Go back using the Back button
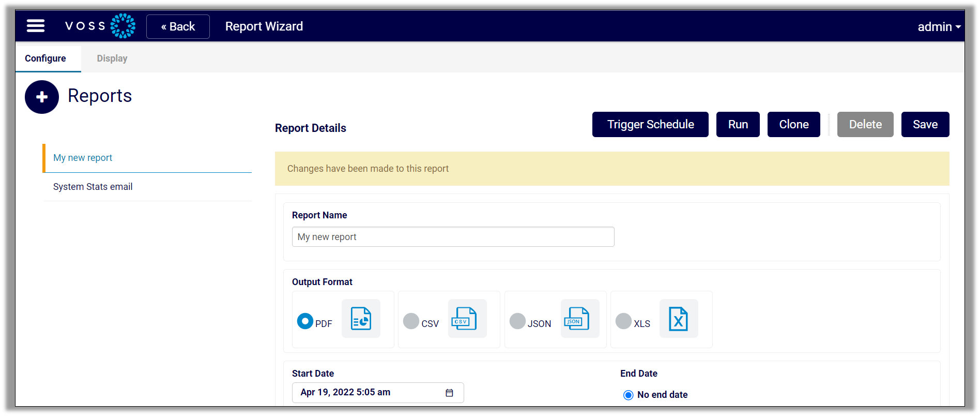Viewport: 980px width, 416px height. click(x=178, y=26)
